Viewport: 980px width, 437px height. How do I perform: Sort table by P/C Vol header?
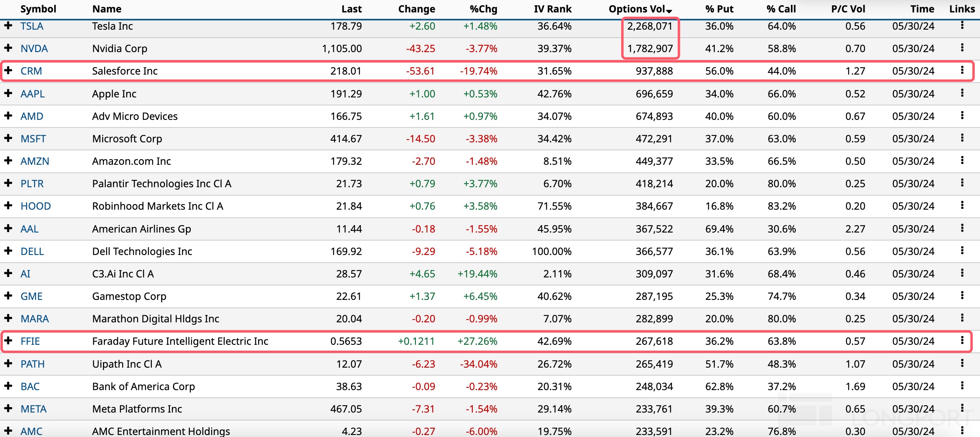(848, 9)
